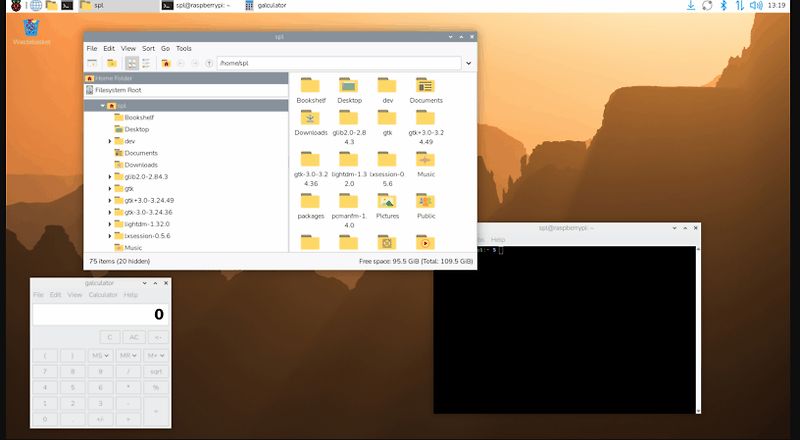Open the Raspberry Pi main menu
The width and height of the screenshot is (800, 440).
tap(14, 6)
